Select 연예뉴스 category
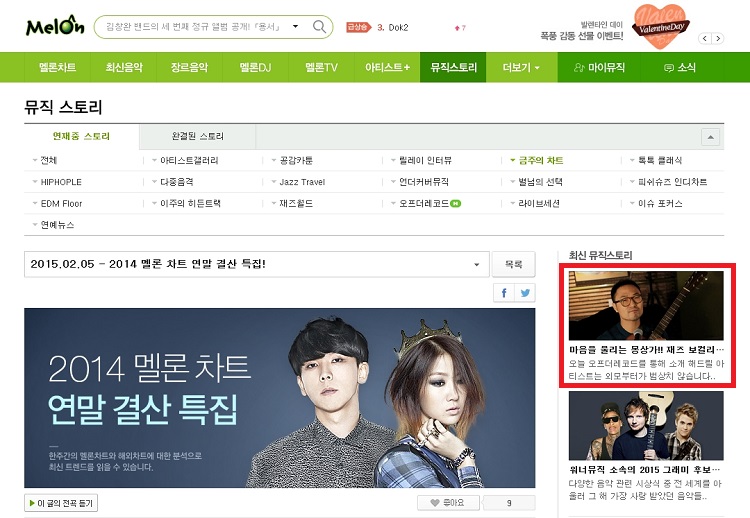Viewport: 750px width, 518px height. [x=57, y=225]
